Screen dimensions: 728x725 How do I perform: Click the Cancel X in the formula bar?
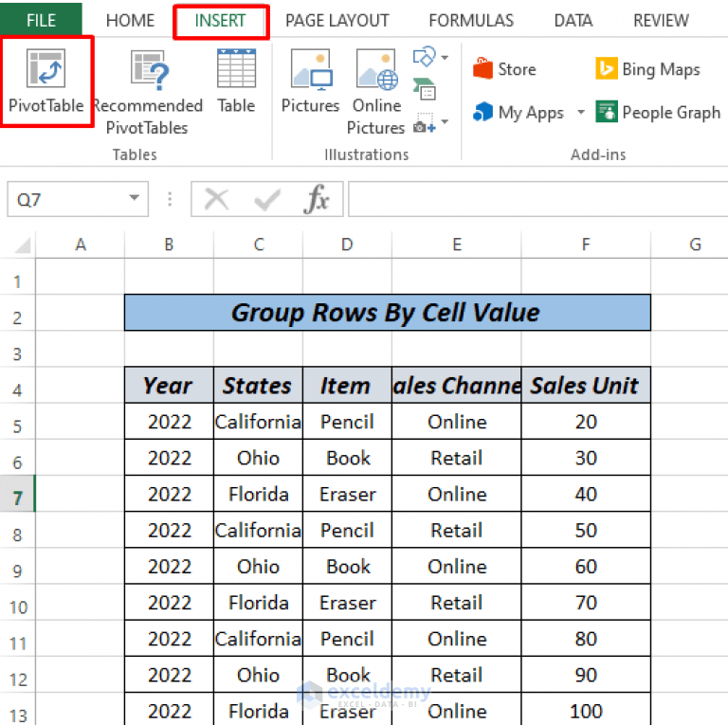tap(216, 200)
